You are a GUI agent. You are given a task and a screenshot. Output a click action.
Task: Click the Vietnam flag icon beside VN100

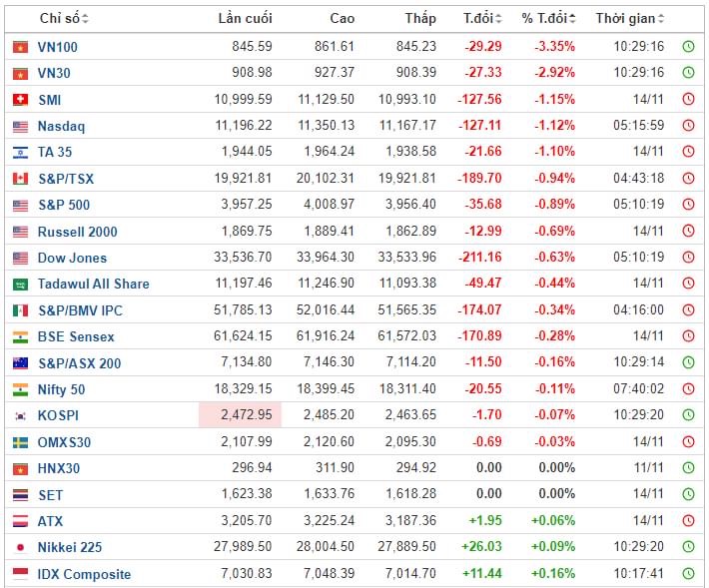[x=20, y=47]
